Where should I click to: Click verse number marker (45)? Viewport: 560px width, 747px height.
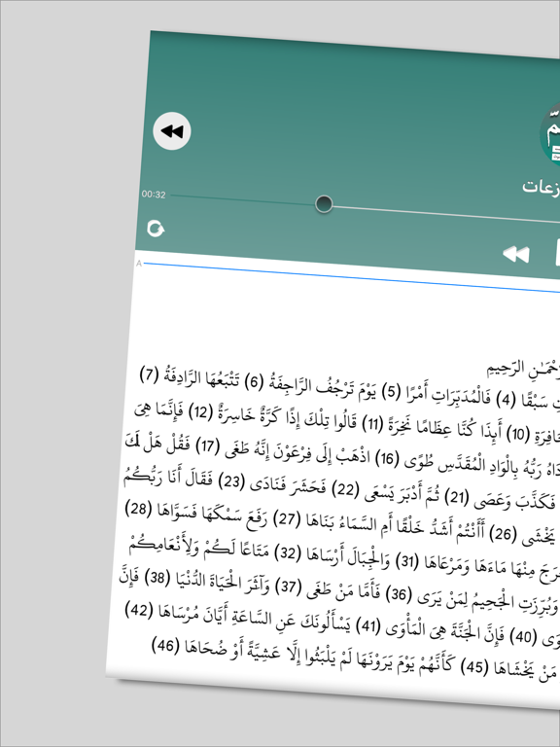click(473, 668)
